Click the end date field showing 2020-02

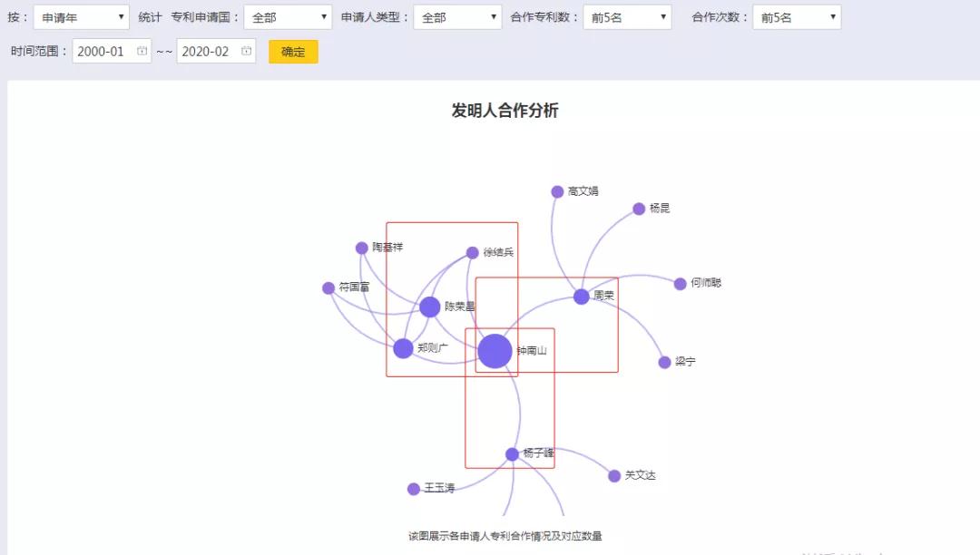[207, 52]
